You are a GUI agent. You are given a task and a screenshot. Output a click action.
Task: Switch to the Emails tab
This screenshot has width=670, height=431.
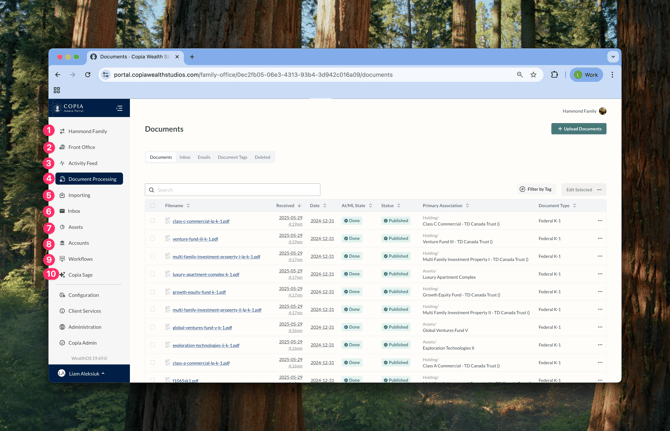[204, 157]
